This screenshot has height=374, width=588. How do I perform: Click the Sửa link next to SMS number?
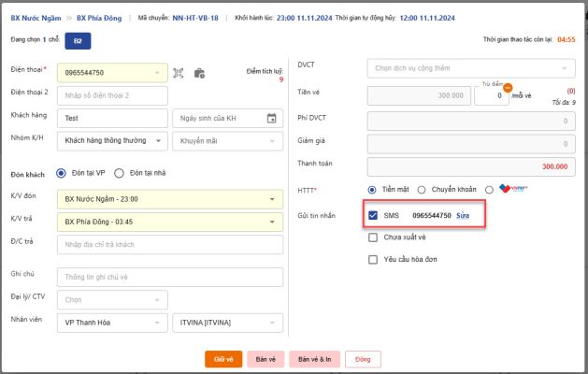click(463, 215)
